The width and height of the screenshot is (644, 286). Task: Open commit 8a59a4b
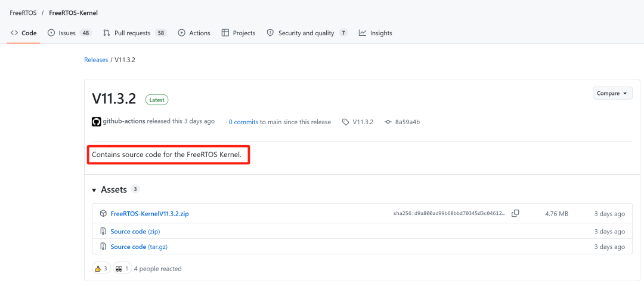pos(407,122)
